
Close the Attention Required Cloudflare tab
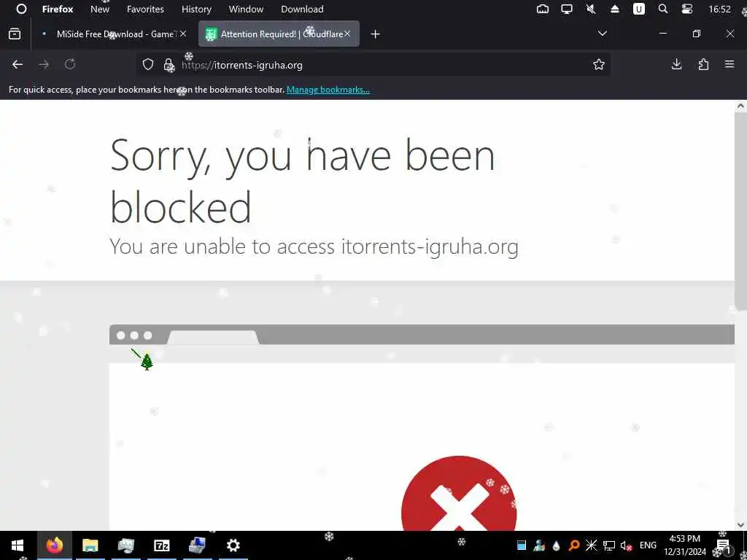[x=347, y=34]
